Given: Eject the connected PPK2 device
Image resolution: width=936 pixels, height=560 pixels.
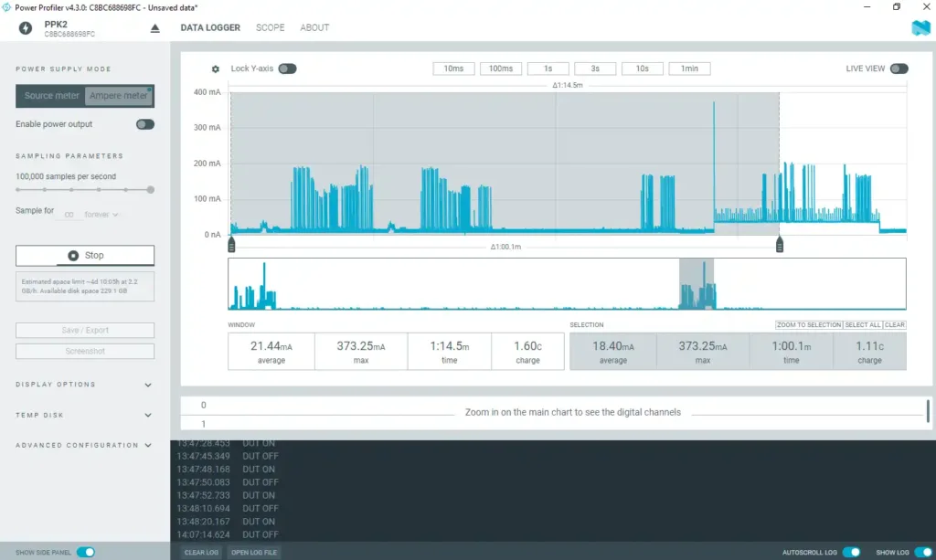Looking at the screenshot, I should point(154,27).
